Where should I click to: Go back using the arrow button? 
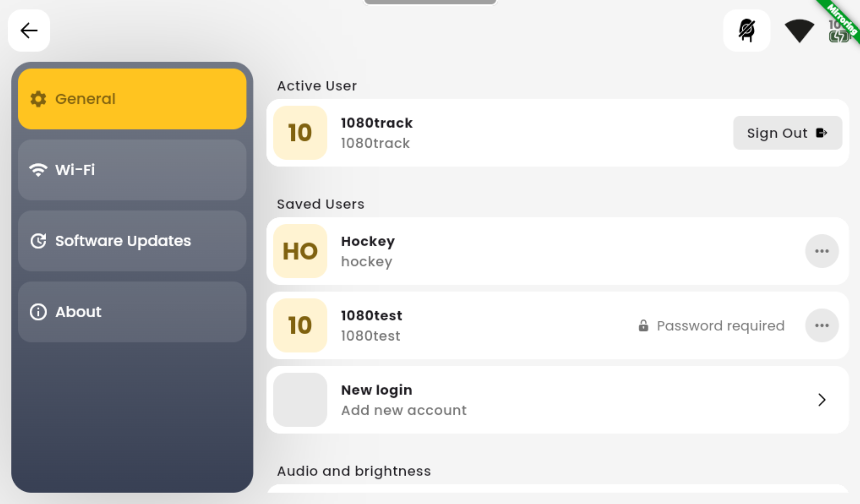click(29, 30)
